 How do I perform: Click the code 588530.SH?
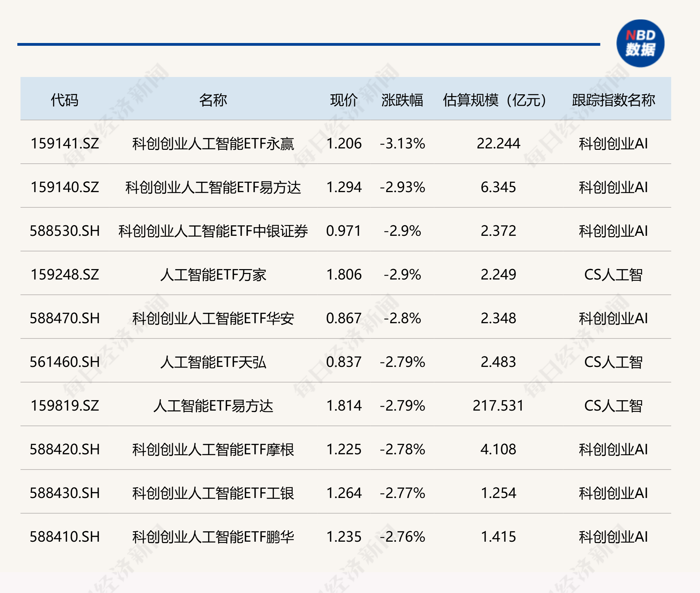point(65,231)
